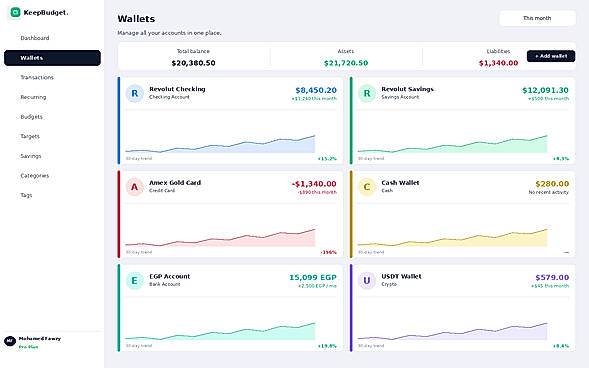Click the Cash Wallet yellow trend chart
The image size is (589, 368).
tap(452, 238)
